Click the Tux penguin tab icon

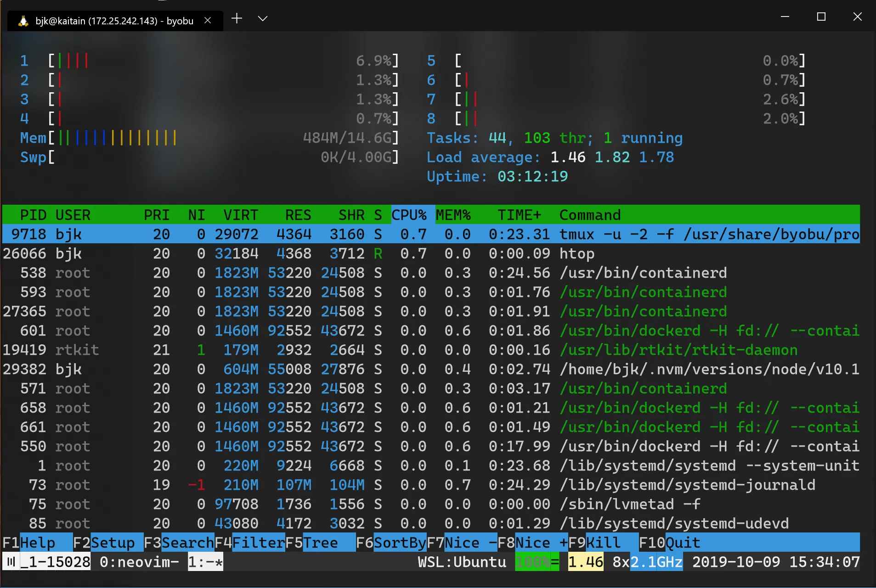point(23,21)
